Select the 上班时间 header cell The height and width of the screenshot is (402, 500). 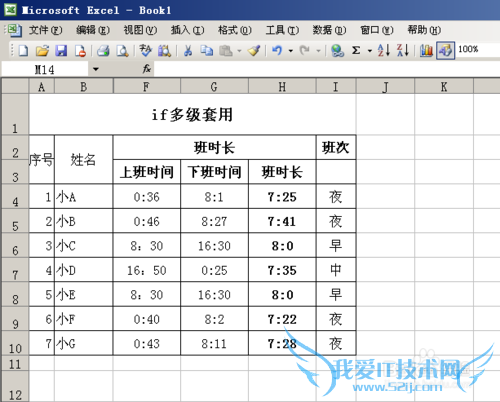tap(147, 172)
